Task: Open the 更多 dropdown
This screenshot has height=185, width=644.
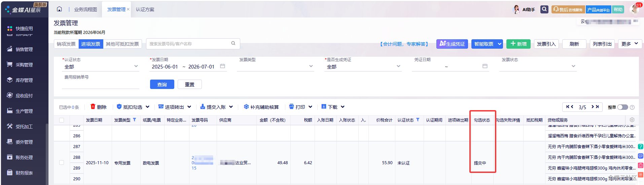Action: pyautogui.click(x=630, y=44)
